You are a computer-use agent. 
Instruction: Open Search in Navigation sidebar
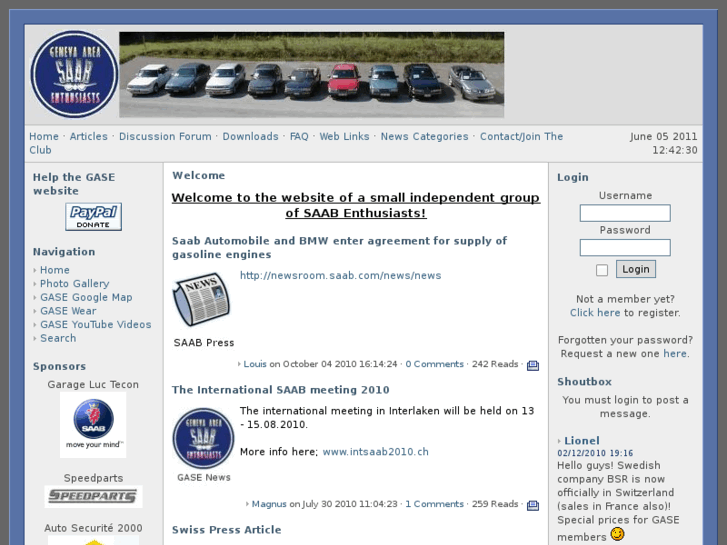[x=58, y=338]
